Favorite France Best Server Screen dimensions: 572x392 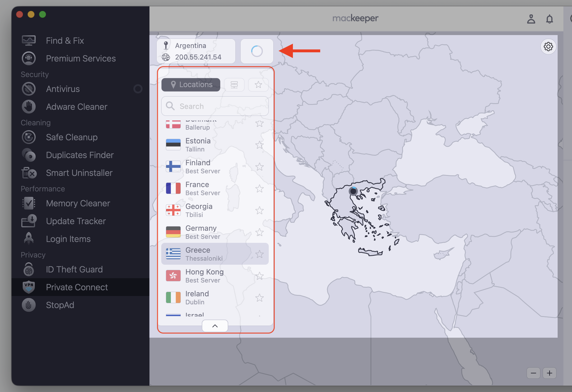pyautogui.click(x=259, y=189)
